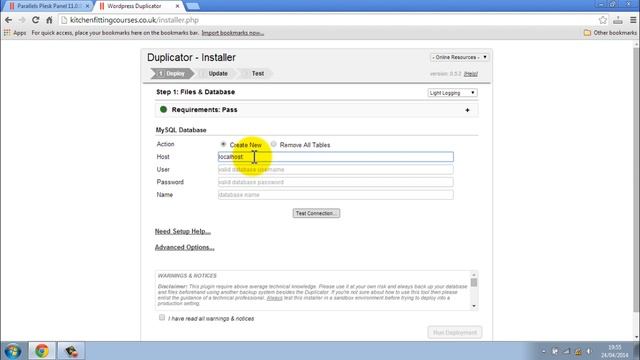The image size is (640, 360).
Task: Select the Remove All Tables action
Action: (273, 144)
